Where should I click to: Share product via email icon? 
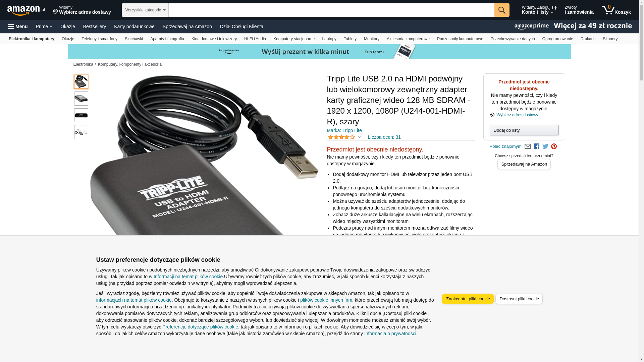click(527, 146)
